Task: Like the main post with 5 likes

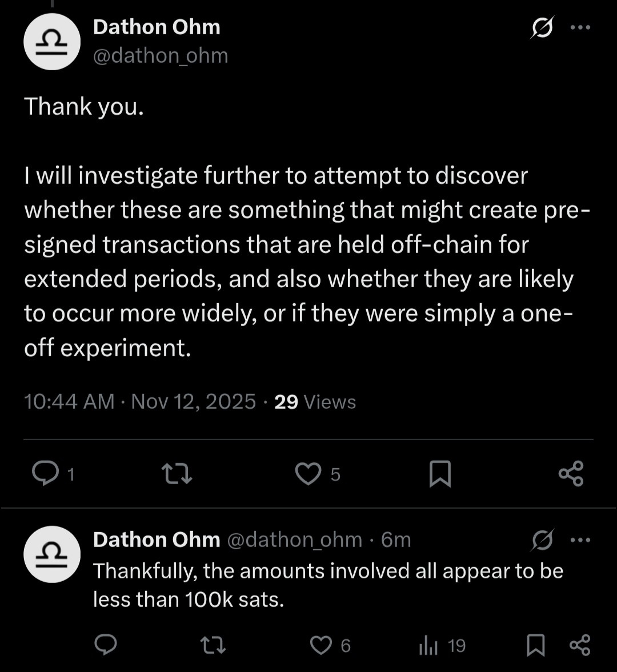Action: 308,474
